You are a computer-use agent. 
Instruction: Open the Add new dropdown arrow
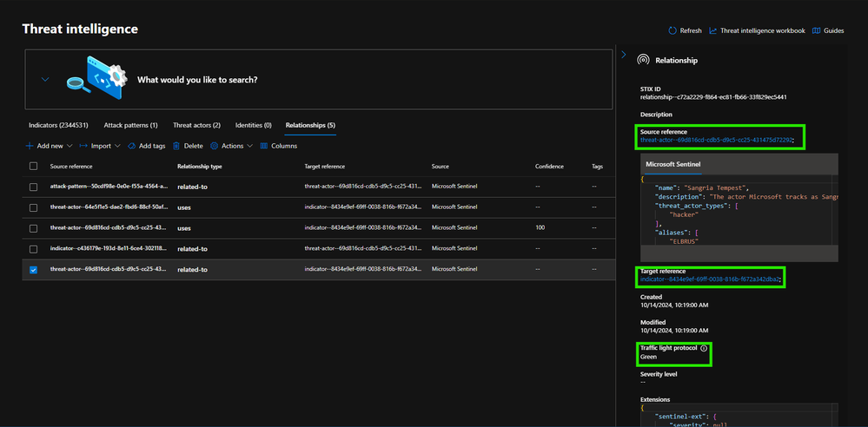tap(70, 146)
